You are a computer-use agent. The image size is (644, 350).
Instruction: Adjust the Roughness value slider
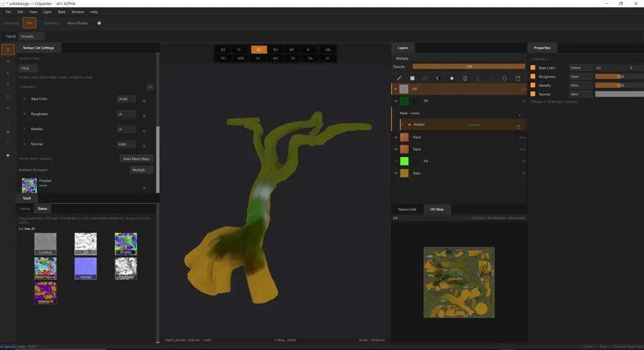point(619,76)
